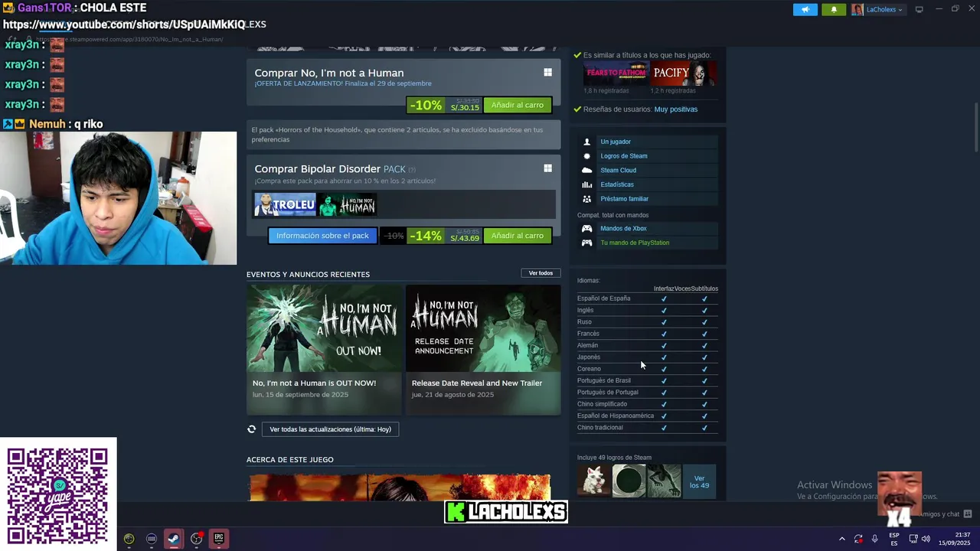Click the Inglés language row
Viewport: 980px width, 551px height.
[x=648, y=310]
